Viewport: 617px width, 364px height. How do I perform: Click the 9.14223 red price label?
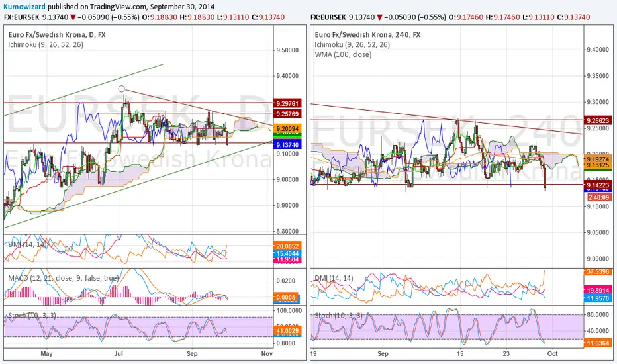coord(598,185)
